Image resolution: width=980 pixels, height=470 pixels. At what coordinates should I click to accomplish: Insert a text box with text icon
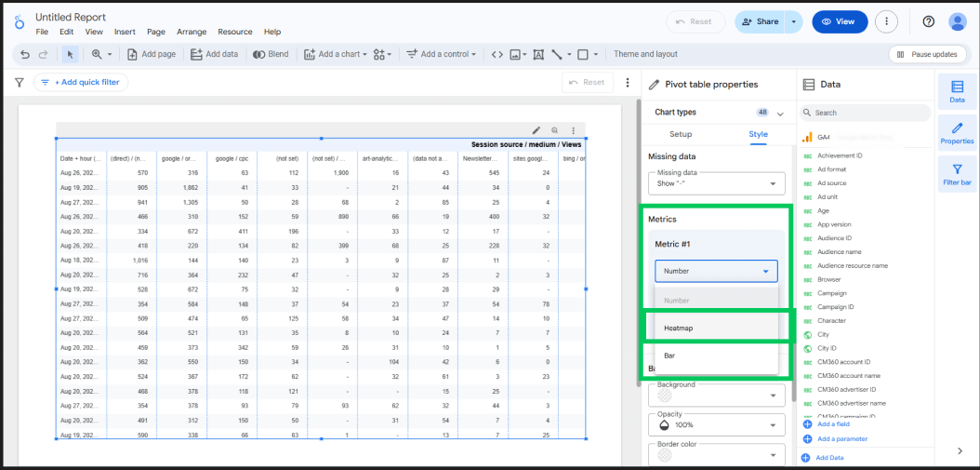(538, 55)
